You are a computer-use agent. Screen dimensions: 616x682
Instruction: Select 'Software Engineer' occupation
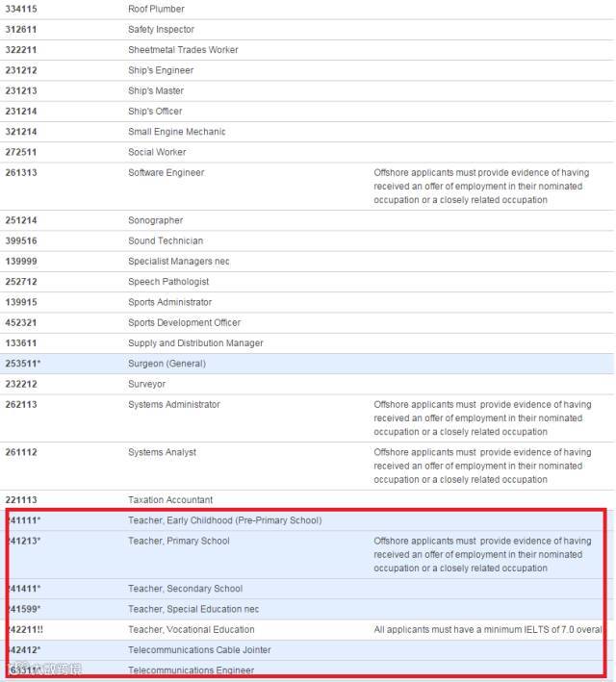166,172
